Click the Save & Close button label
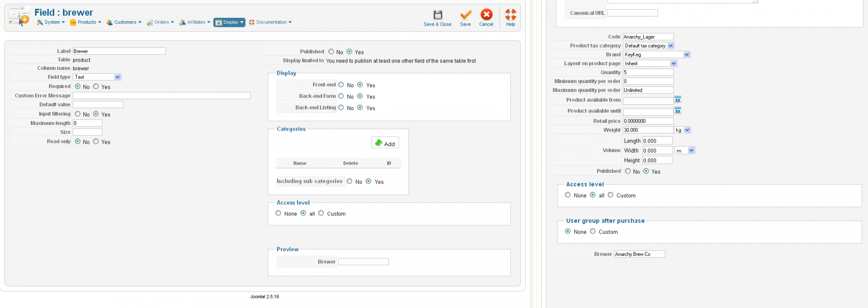The width and height of the screenshot is (868, 308). point(437,24)
